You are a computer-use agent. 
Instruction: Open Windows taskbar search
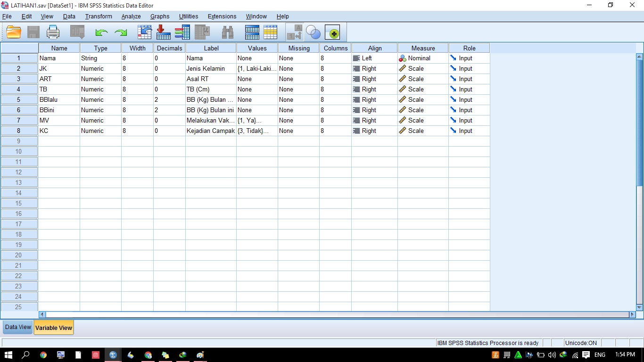26,355
